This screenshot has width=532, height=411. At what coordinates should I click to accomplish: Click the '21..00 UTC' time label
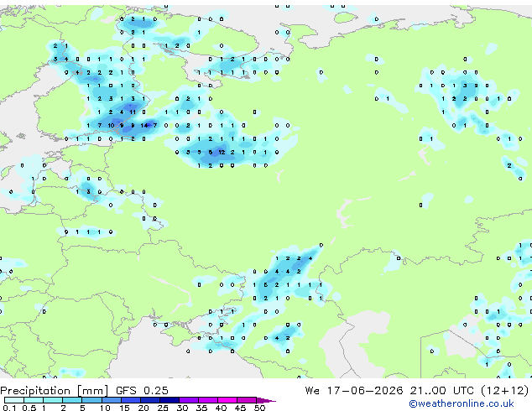click(x=441, y=390)
